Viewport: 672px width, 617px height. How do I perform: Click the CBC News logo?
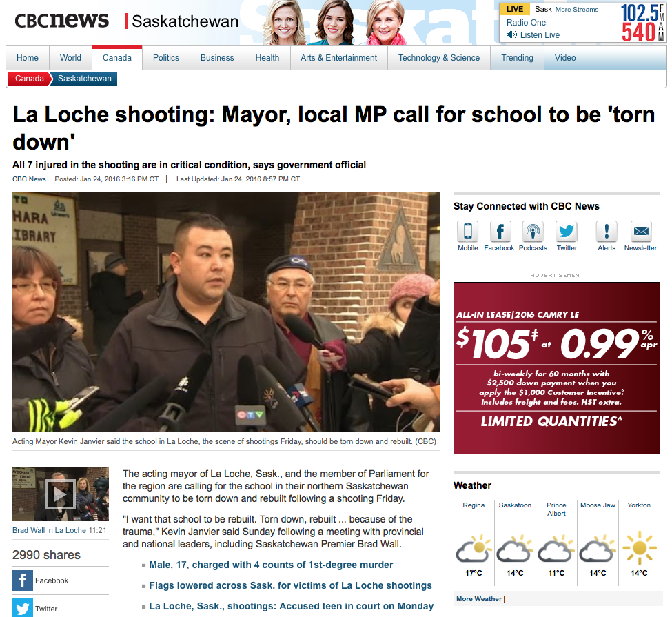62,21
